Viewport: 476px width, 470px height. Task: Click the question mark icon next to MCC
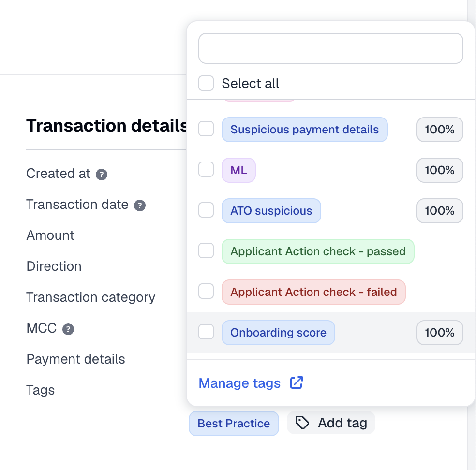(x=68, y=329)
